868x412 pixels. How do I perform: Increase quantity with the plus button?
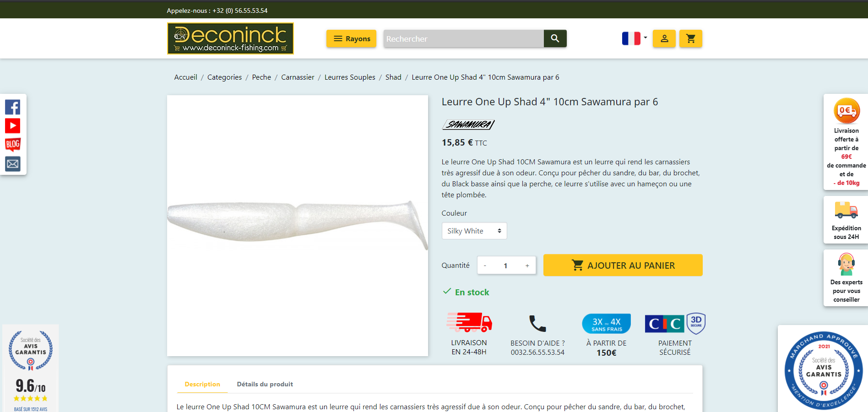coord(527,266)
